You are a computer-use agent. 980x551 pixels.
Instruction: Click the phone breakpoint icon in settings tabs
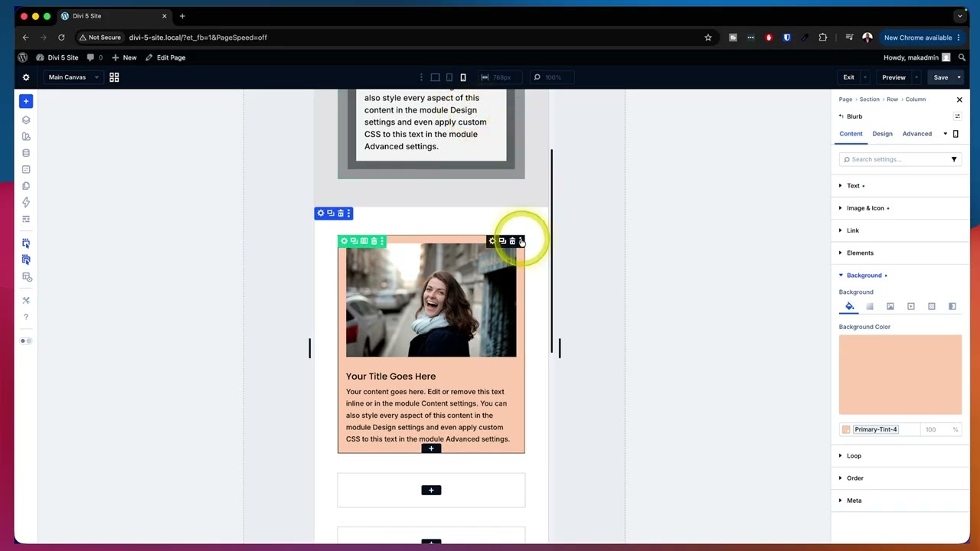[955, 134]
